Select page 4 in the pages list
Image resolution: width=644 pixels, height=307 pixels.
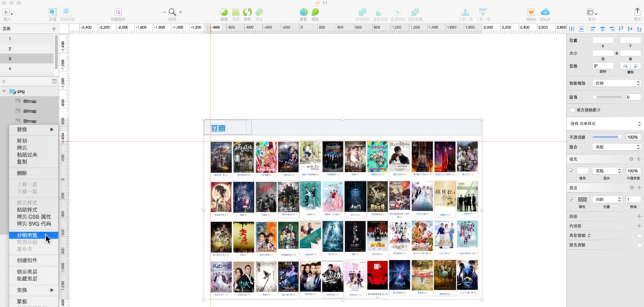(27, 69)
